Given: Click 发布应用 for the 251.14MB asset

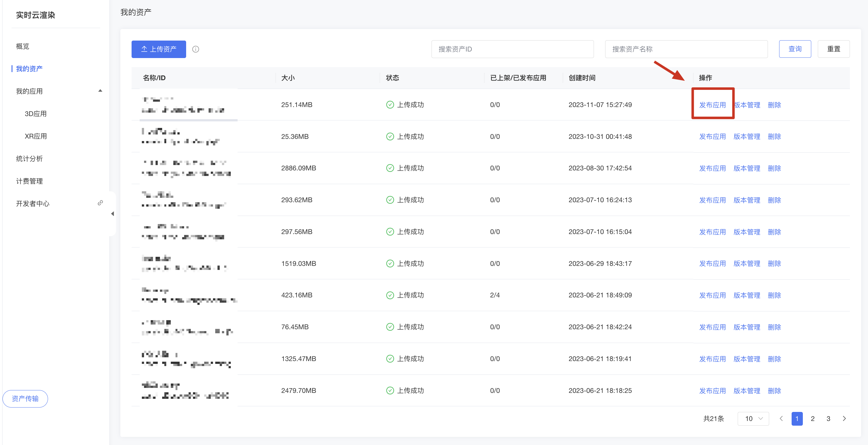Looking at the screenshot, I should [x=712, y=105].
